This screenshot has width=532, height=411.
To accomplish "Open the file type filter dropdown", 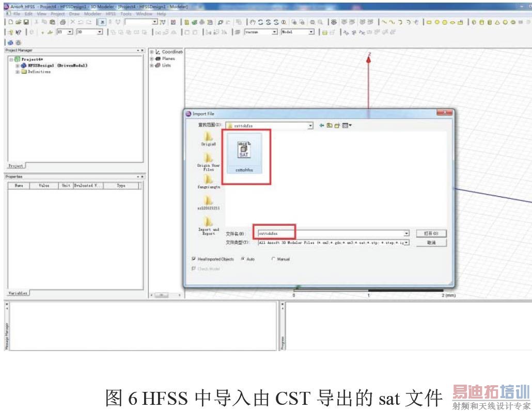I will click(x=406, y=243).
